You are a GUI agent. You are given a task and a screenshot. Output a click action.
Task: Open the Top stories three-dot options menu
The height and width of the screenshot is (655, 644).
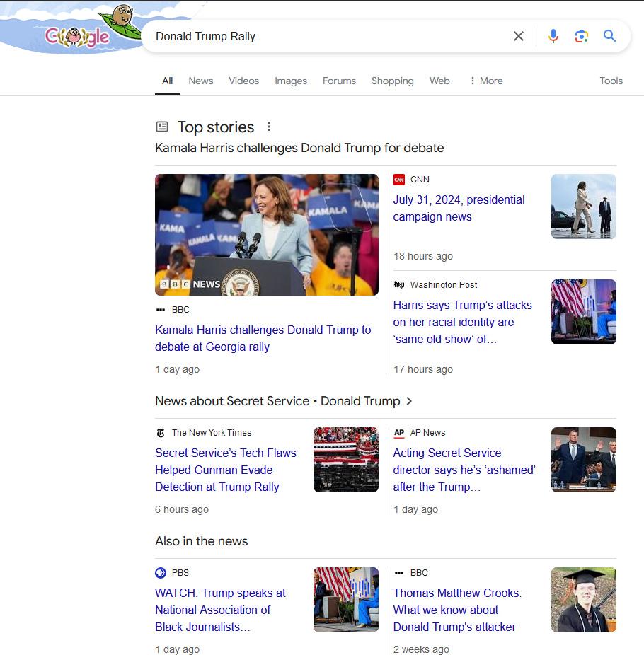269,127
